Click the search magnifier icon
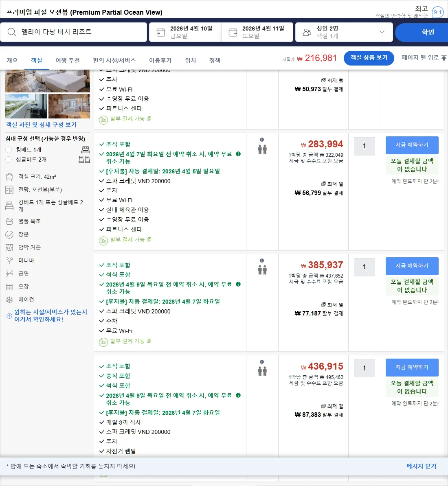The height and width of the screenshot is (486, 448). pyautogui.click(x=11, y=32)
